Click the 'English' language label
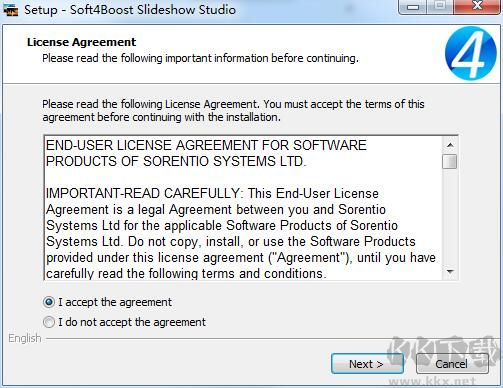The width and height of the screenshot is (503, 388). 25,338
